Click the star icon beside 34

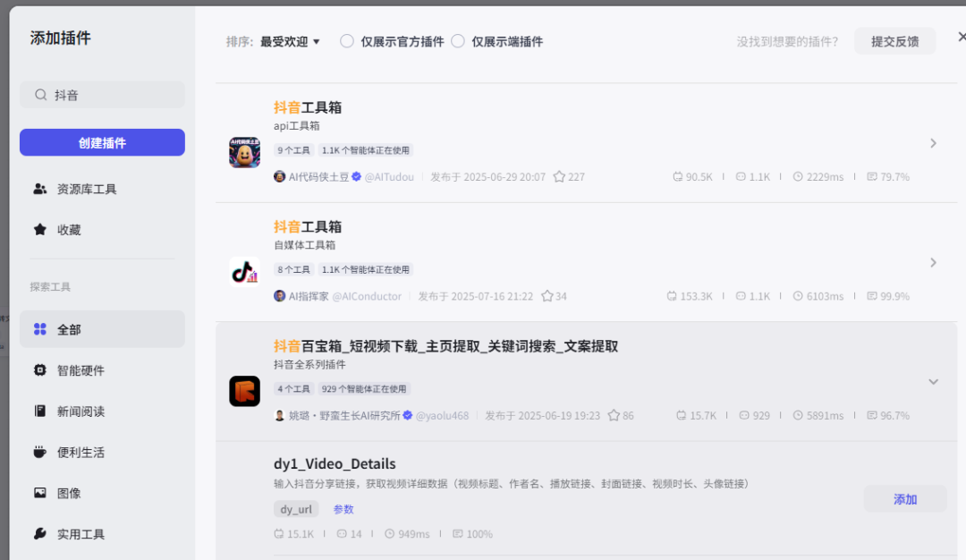click(547, 296)
